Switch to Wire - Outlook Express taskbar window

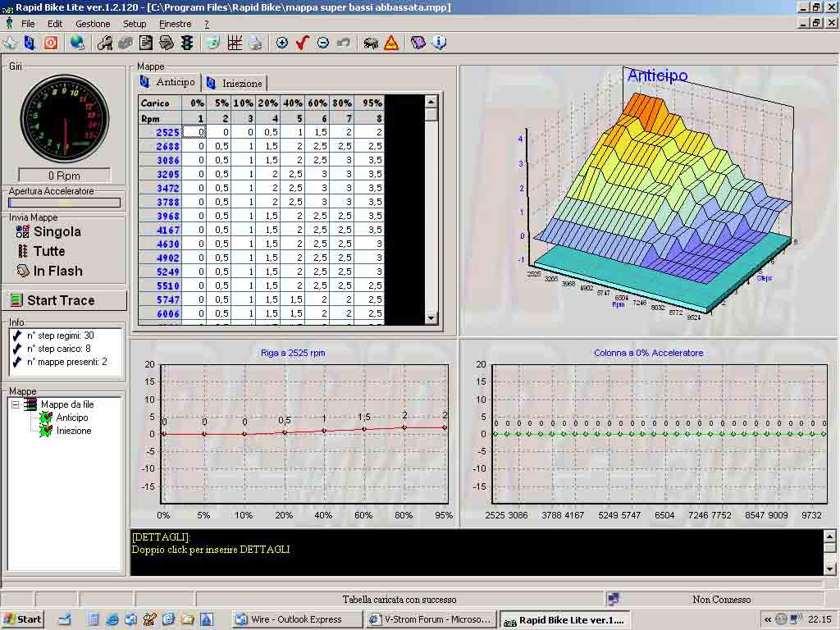pos(297,619)
